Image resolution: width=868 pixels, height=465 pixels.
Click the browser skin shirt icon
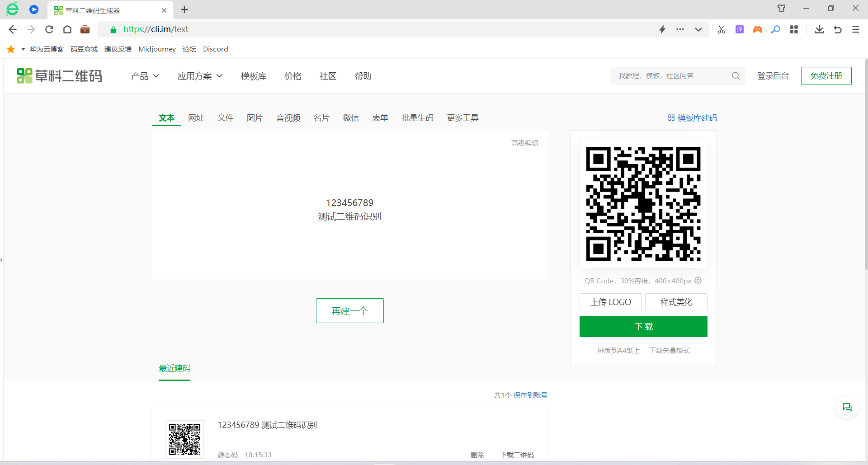coord(782,8)
